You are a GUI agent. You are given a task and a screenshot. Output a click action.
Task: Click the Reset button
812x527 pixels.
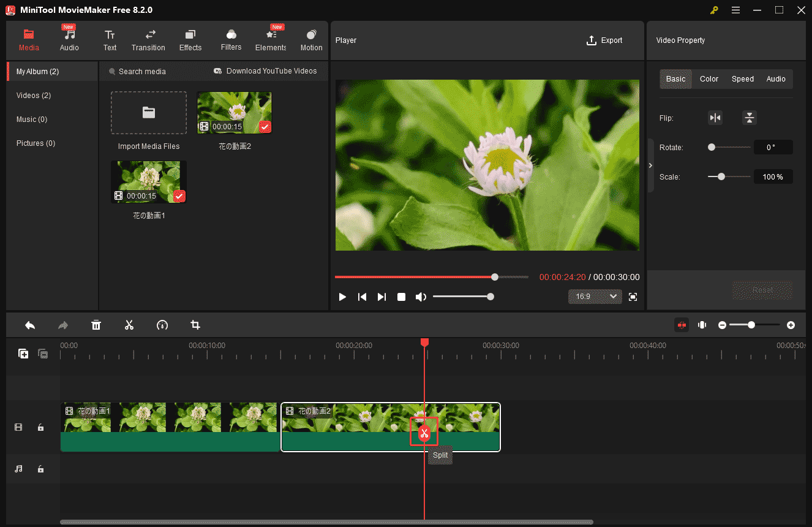click(762, 290)
